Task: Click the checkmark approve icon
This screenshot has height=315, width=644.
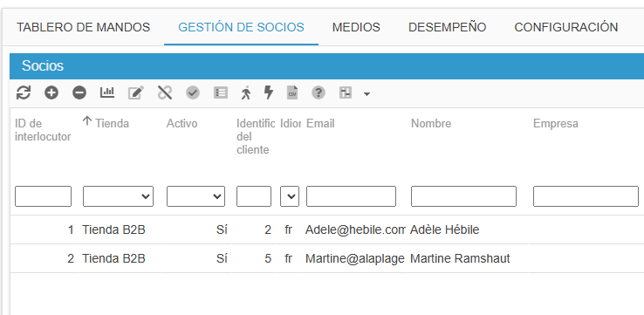Action: click(193, 92)
